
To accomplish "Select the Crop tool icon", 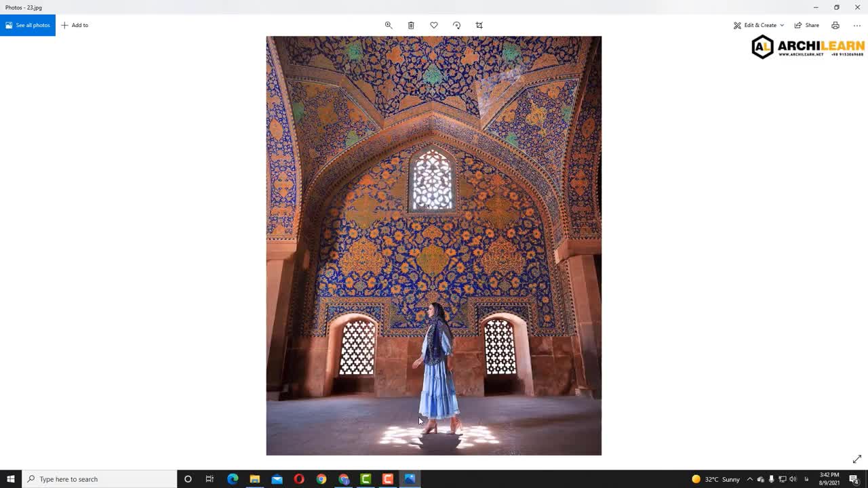I will [x=479, y=25].
